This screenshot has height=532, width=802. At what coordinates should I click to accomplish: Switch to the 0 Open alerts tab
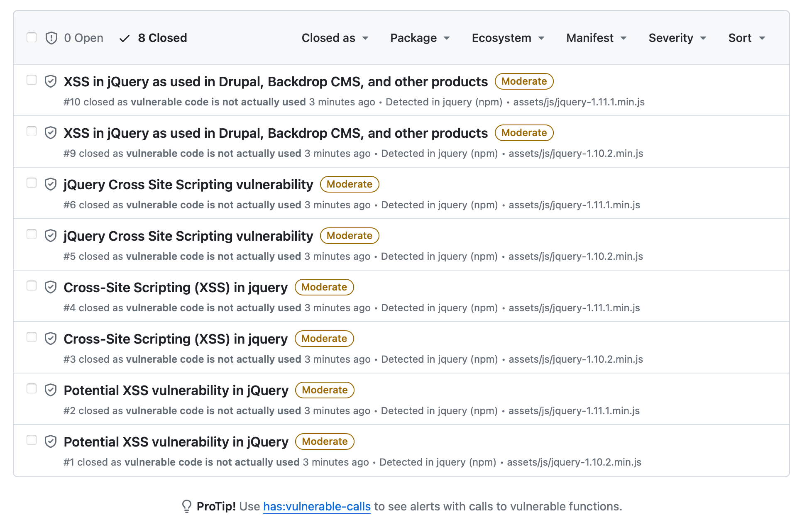pos(83,38)
